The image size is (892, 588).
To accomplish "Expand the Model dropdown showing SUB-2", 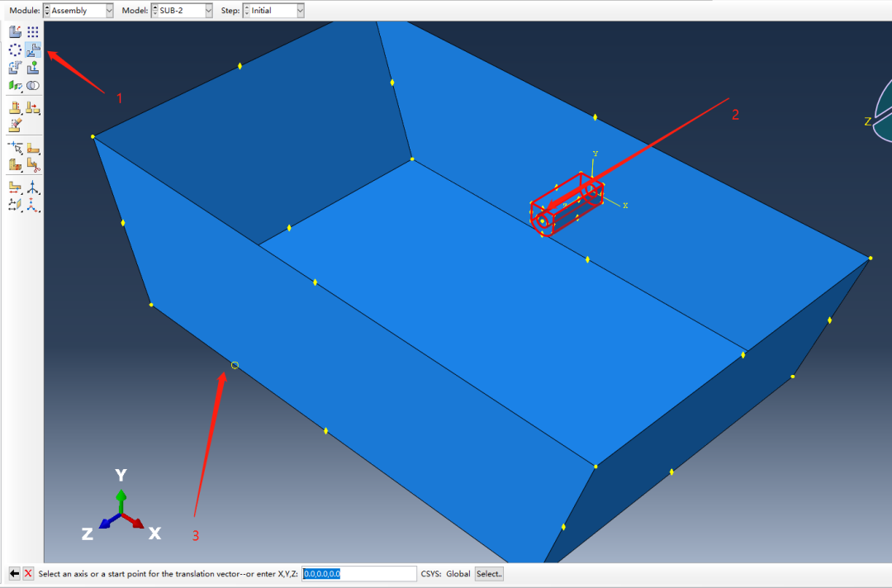I will [x=180, y=11].
